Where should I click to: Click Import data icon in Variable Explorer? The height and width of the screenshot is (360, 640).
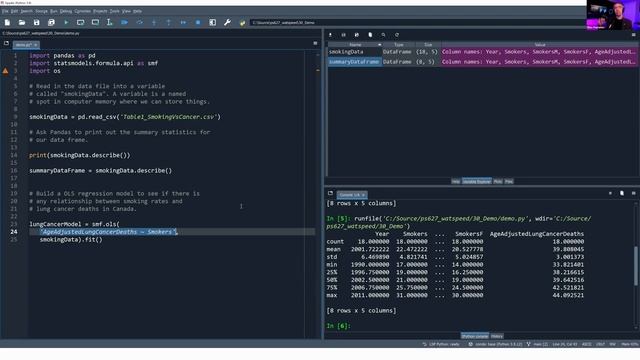(x=330, y=35)
